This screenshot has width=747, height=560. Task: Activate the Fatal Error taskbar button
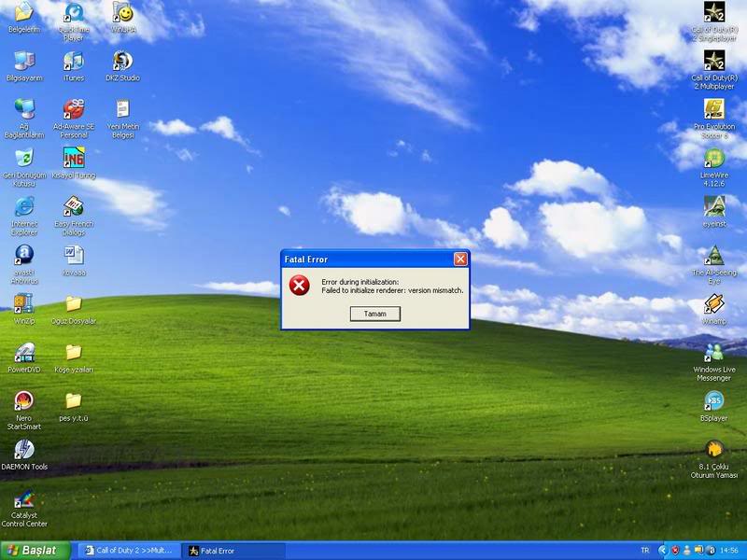233,551
